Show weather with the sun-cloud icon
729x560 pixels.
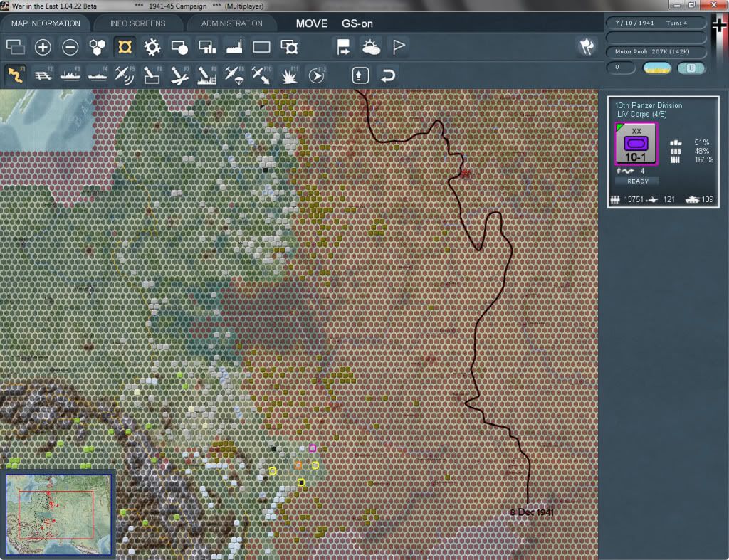point(371,47)
